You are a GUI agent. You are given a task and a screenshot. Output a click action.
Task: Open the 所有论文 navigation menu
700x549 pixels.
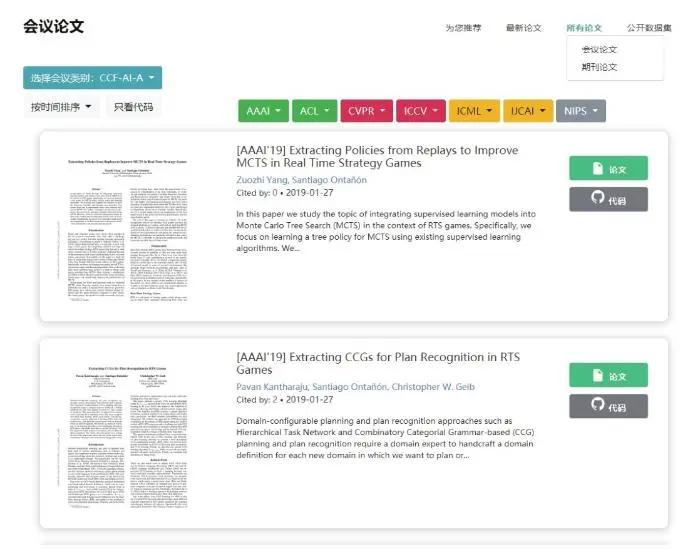pos(584,28)
